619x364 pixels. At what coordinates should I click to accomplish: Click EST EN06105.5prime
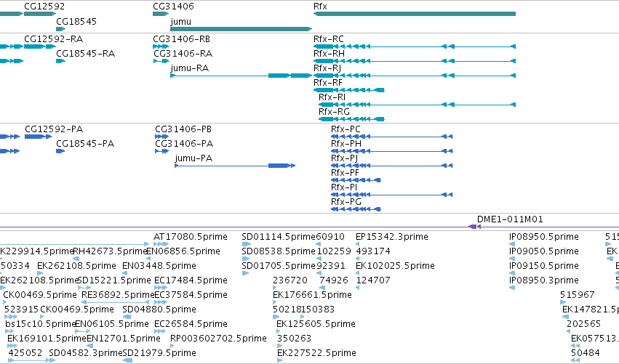coord(112,324)
